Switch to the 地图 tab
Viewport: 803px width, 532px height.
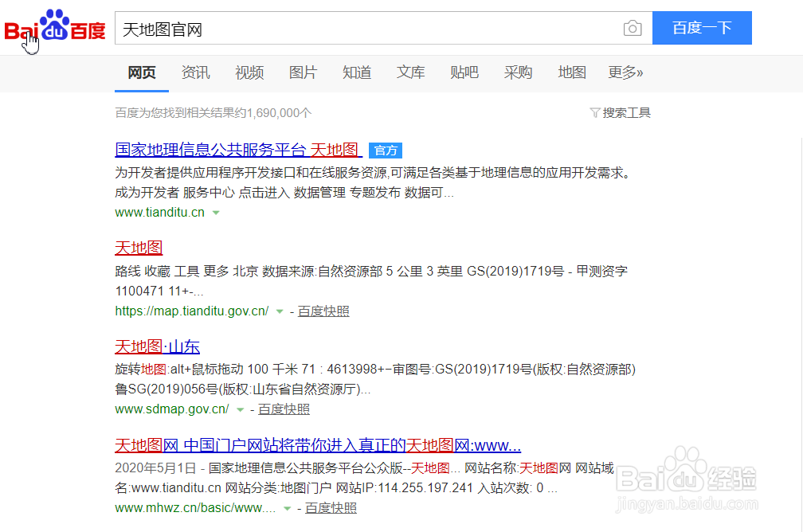click(572, 72)
